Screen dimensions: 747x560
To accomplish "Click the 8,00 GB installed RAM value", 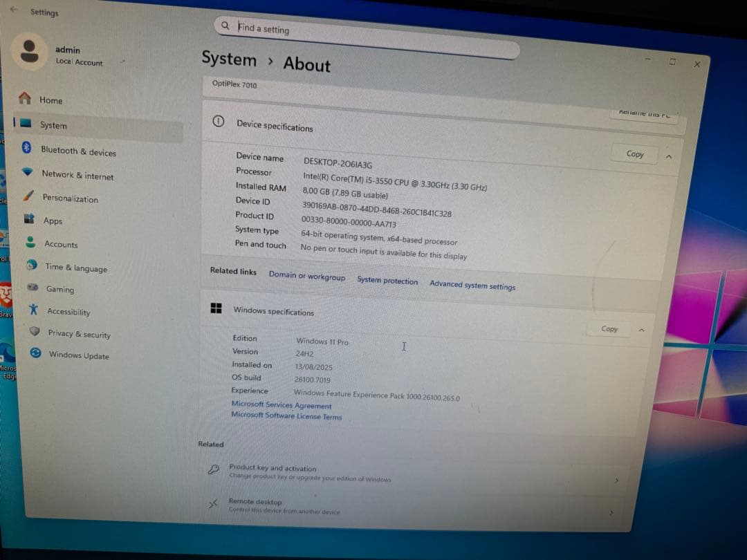I will 345,193.
